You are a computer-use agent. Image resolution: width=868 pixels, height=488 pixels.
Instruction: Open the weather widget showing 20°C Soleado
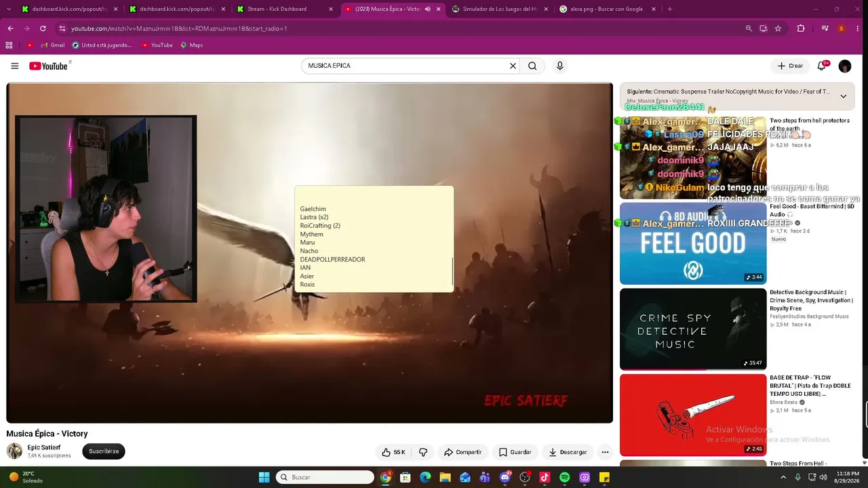coord(27,477)
